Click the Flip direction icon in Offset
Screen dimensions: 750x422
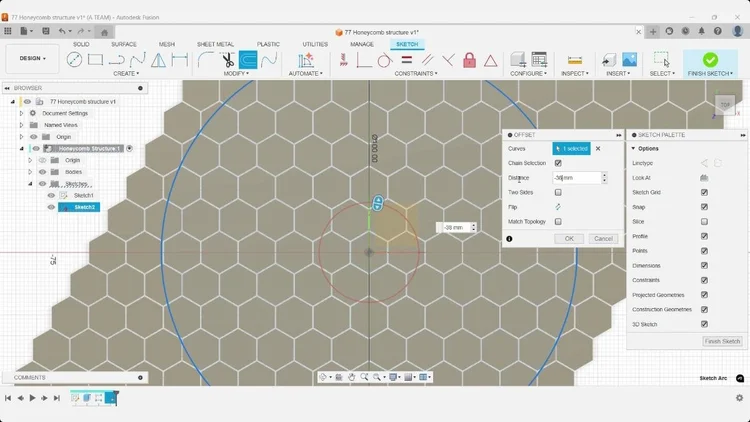click(558, 207)
